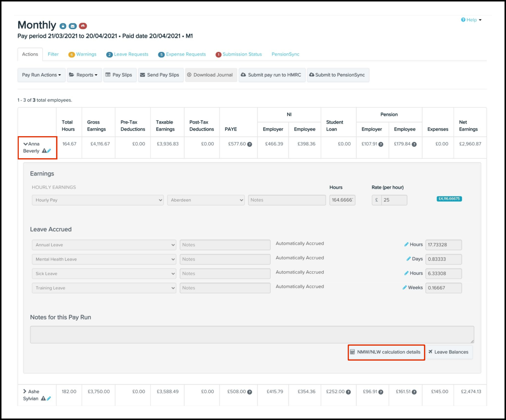The width and height of the screenshot is (506, 420).
Task: Click the Notes for this Pay Run text area
Action: coord(252,334)
